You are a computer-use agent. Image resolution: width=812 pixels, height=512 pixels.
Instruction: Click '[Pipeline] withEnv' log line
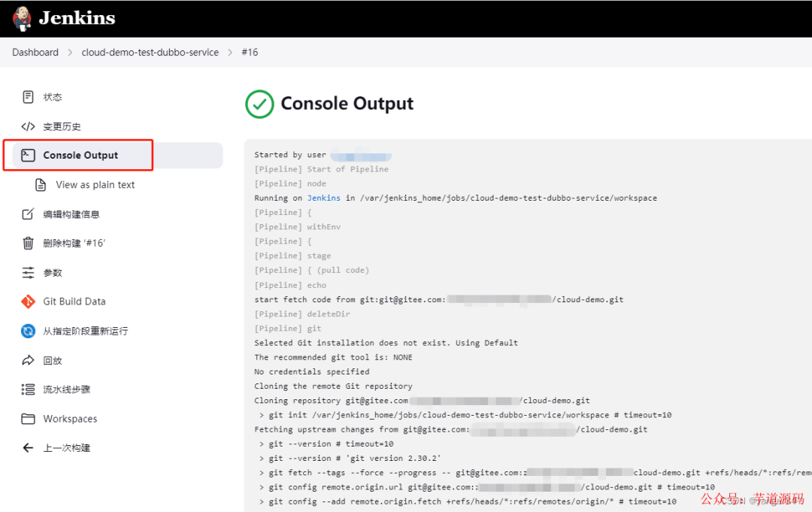coord(297,227)
